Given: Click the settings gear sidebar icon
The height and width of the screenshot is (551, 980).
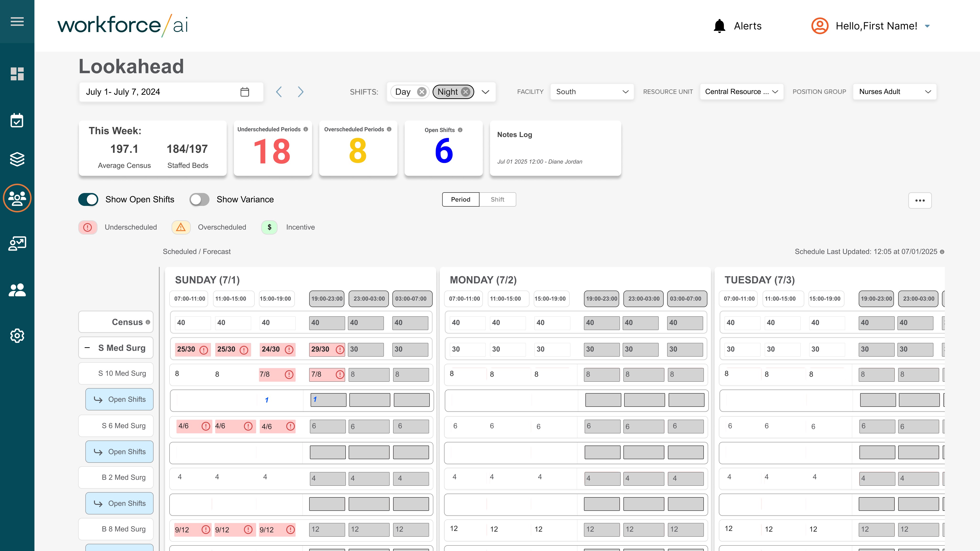Looking at the screenshot, I should tap(17, 336).
